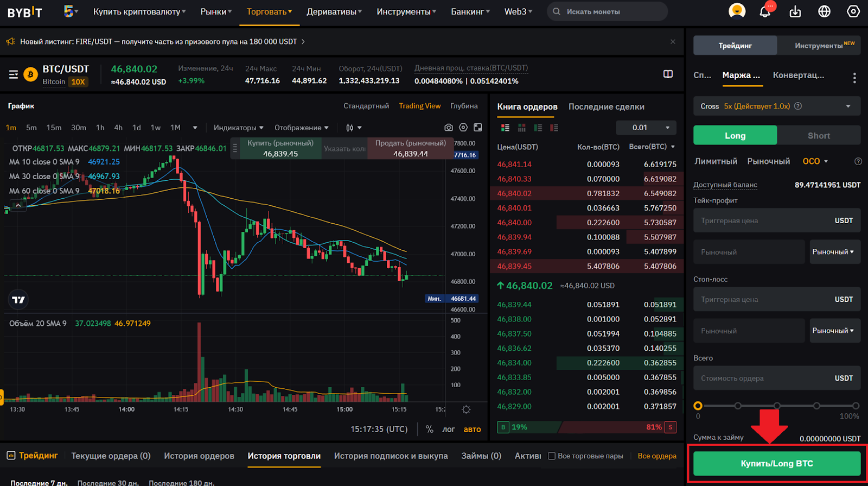Set order amount slider to 100%

point(856,406)
